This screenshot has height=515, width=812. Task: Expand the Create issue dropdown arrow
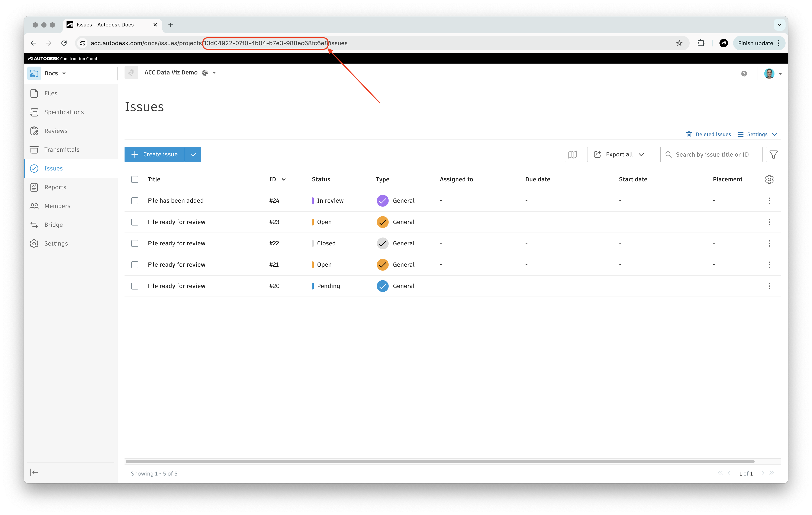tap(193, 154)
